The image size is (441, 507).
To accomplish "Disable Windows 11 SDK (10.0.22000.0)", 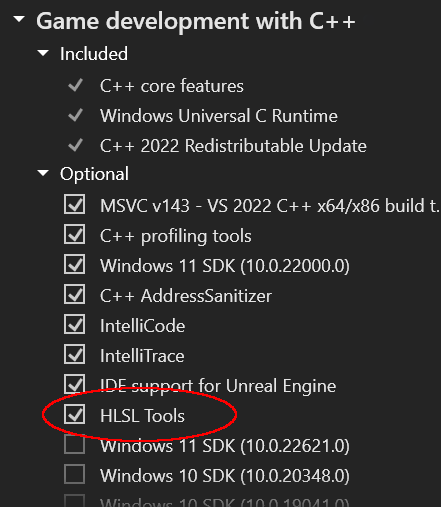I will click(x=74, y=264).
